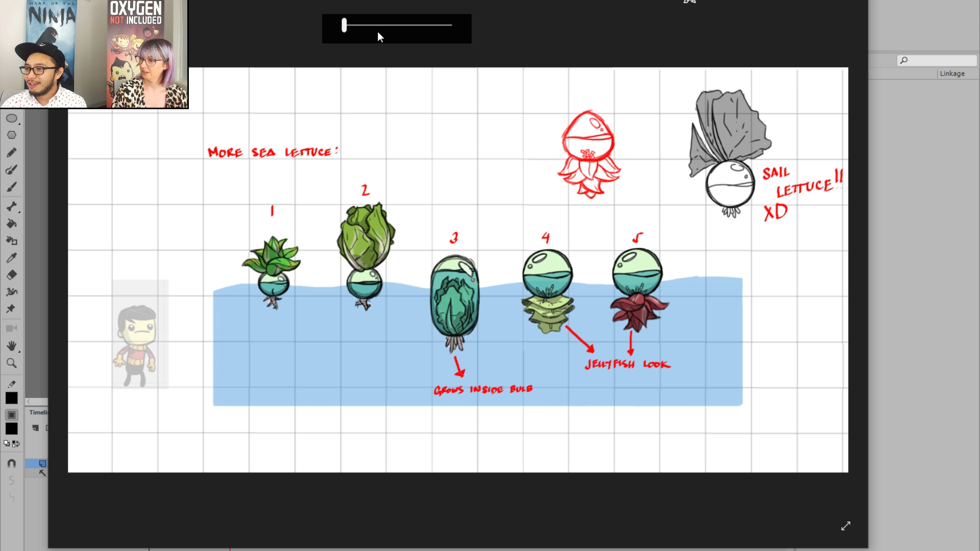Select the Ink Bottle tool
The width and height of the screenshot is (980, 551).
pyautogui.click(x=11, y=240)
